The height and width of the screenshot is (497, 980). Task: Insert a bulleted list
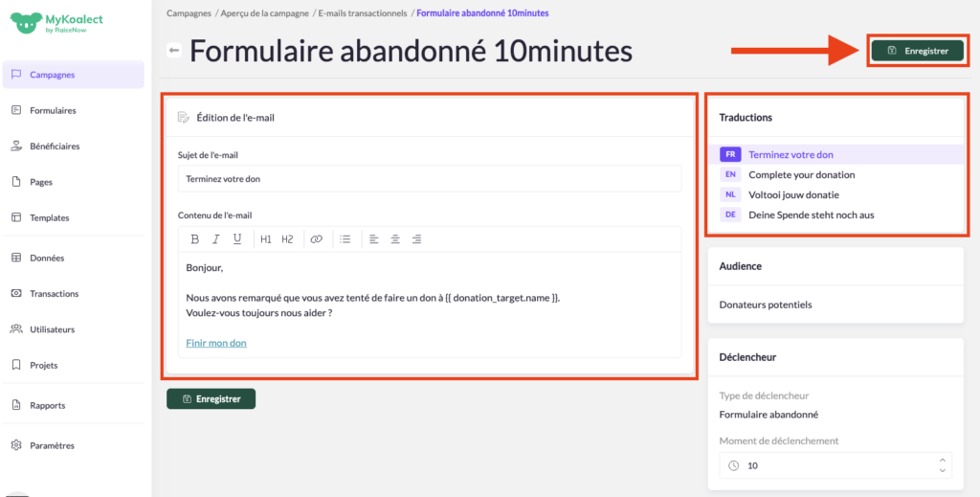pyautogui.click(x=345, y=239)
